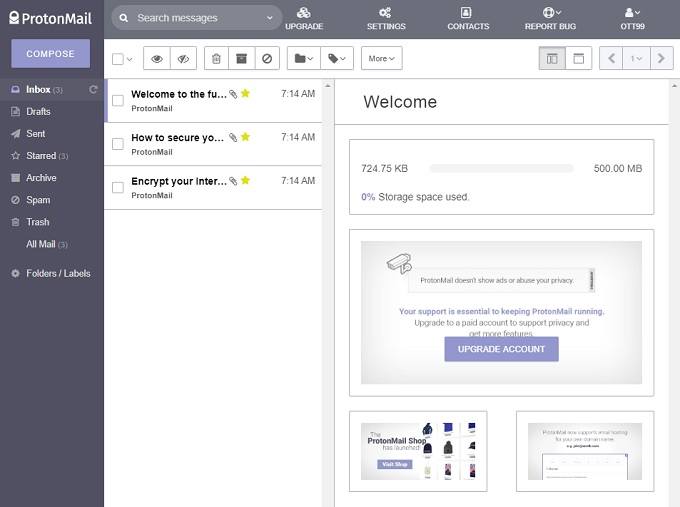Click the welcome pane scrollbar up arrow

click(674, 86)
